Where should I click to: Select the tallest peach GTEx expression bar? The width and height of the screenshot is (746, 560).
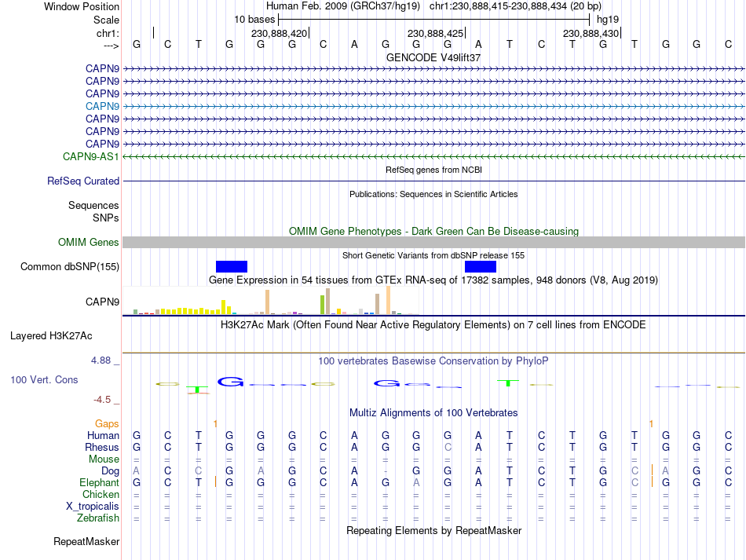pyautogui.click(x=388, y=300)
